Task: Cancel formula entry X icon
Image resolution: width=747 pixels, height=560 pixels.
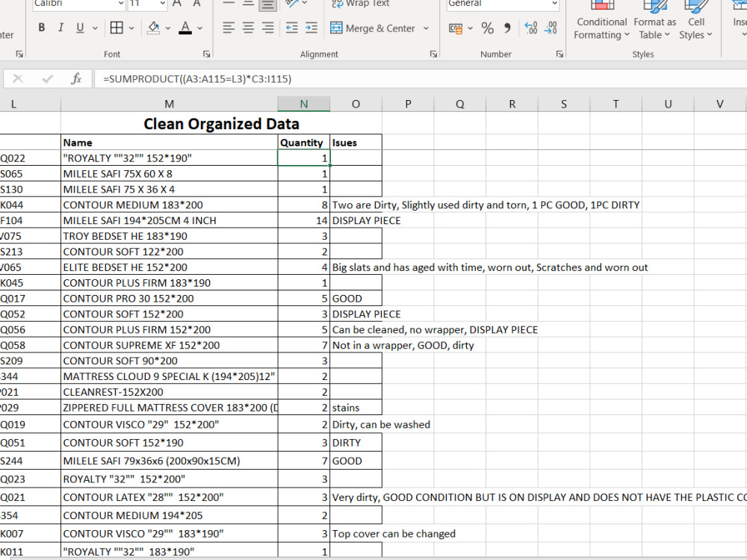Action: (18, 78)
